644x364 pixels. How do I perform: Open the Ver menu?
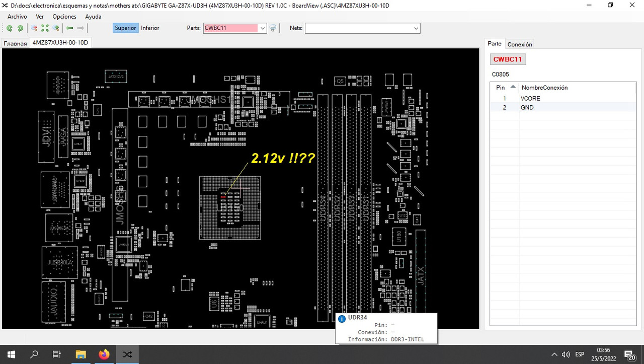40,17
